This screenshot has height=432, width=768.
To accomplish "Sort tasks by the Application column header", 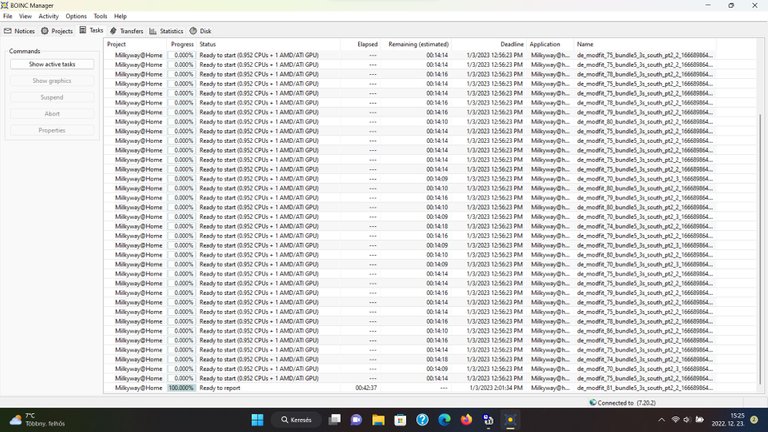I will (x=550, y=44).
